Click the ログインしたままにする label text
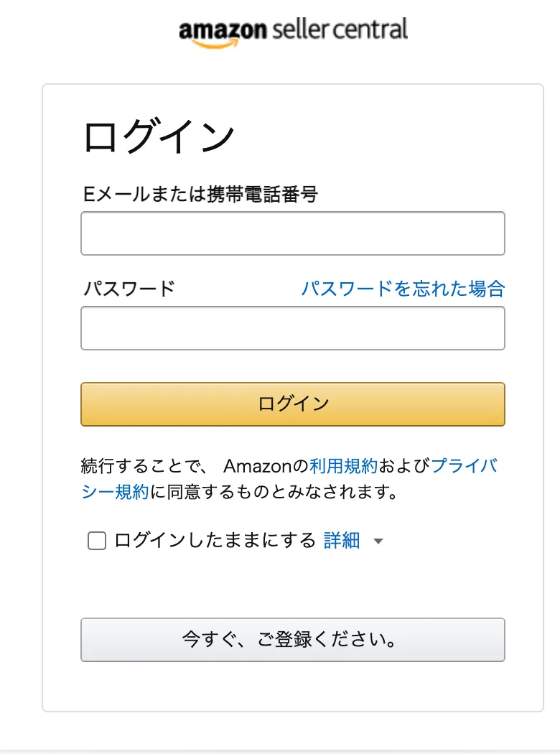Viewport: 560px width, 754px height. pyautogui.click(x=215, y=541)
